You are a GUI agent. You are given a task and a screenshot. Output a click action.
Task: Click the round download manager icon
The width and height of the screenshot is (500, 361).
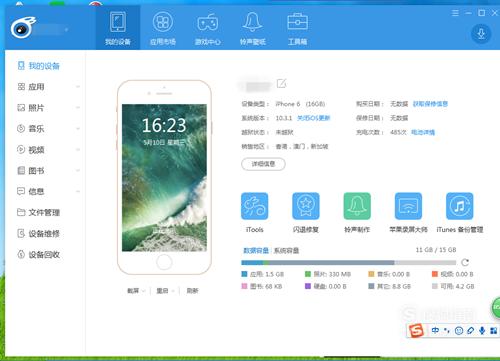(x=481, y=34)
